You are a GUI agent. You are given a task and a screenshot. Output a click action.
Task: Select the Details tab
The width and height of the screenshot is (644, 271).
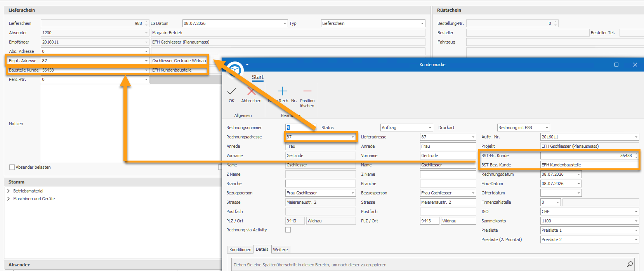(x=262, y=249)
